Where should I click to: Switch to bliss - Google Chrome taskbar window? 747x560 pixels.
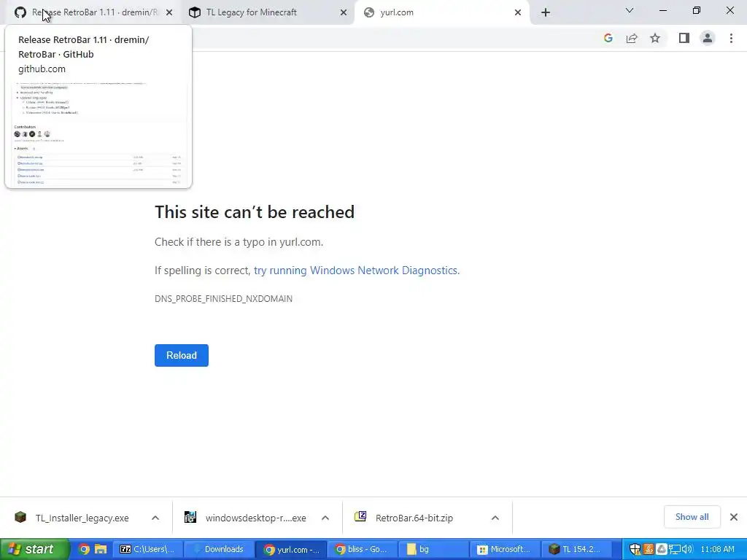[363, 549]
